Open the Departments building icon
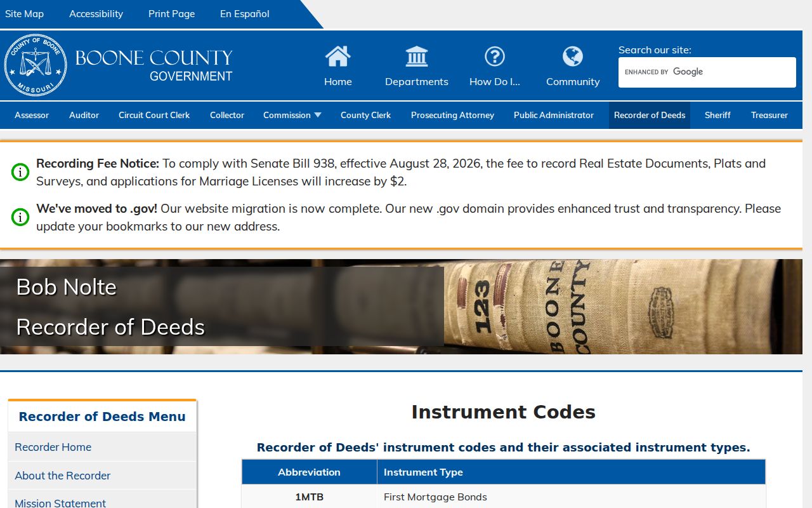 [x=416, y=57]
